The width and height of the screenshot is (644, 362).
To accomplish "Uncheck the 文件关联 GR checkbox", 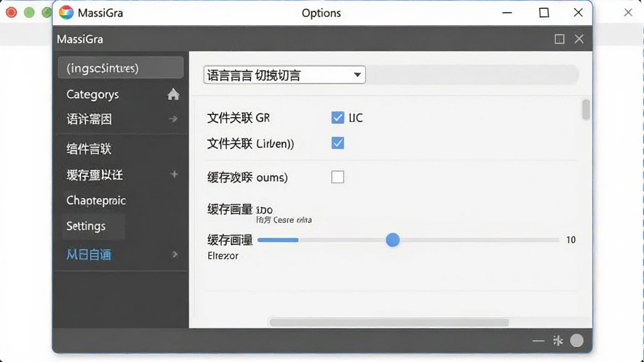I will tap(338, 118).
